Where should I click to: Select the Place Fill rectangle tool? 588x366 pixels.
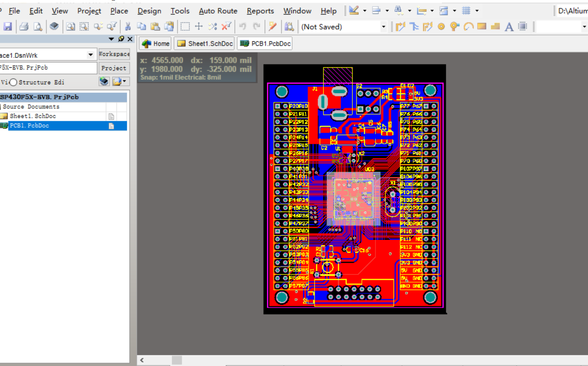482,26
